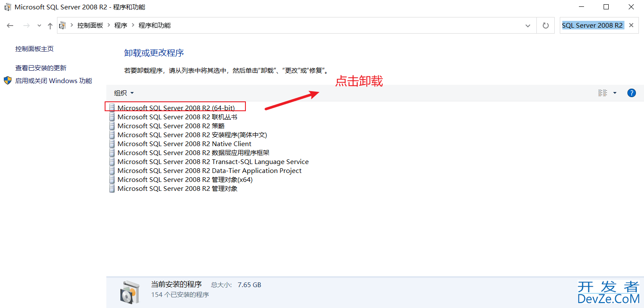Go back with the left arrow button
Image resolution: width=644 pixels, height=308 pixels.
[x=10, y=26]
